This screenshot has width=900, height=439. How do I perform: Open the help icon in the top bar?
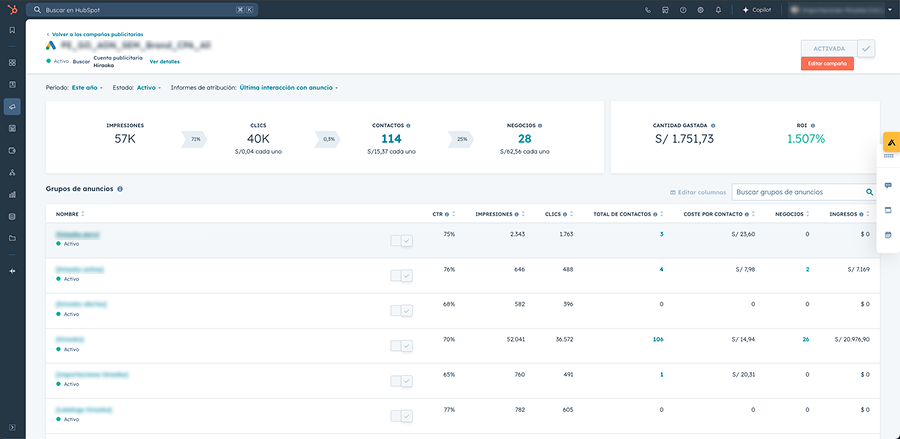(683, 10)
